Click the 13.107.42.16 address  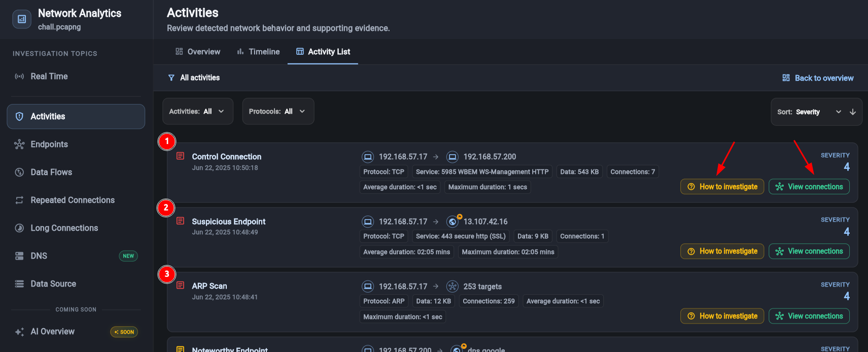(x=485, y=222)
